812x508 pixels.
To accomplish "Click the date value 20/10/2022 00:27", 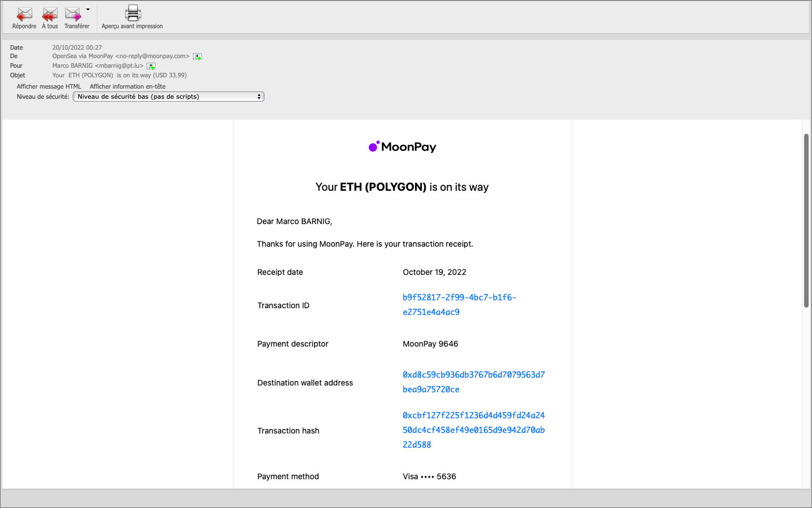I will tap(77, 47).
